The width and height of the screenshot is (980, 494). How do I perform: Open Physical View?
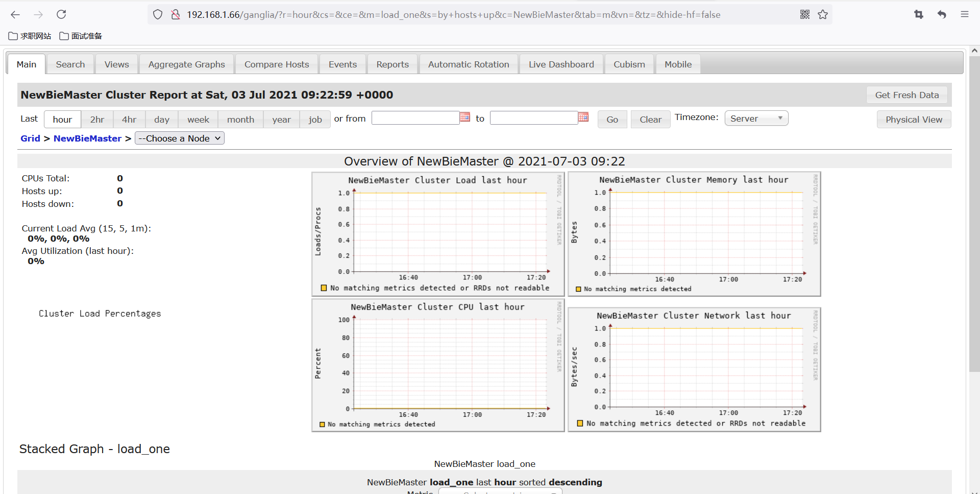tap(914, 120)
